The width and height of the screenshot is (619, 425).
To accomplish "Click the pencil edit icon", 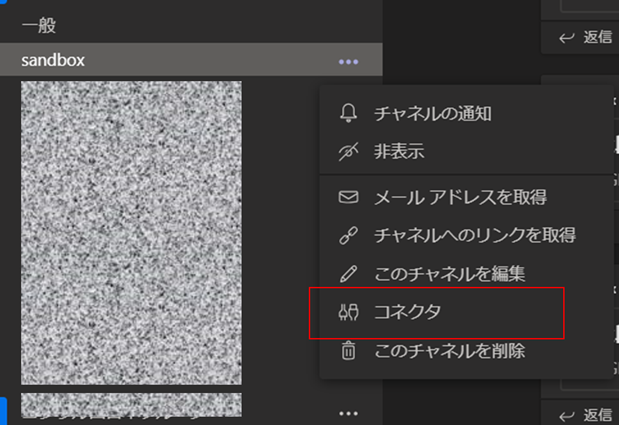I will [349, 273].
